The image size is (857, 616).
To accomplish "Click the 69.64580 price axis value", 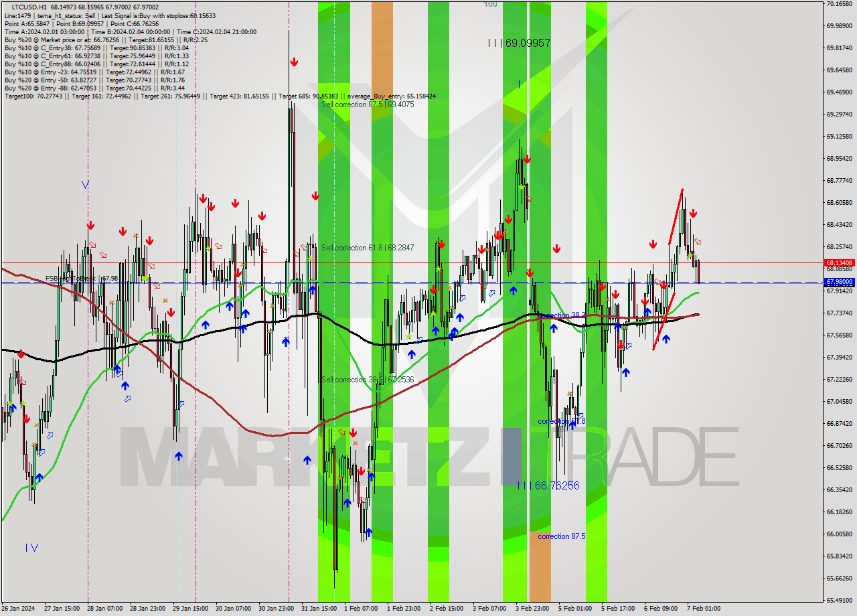I will (839, 70).
